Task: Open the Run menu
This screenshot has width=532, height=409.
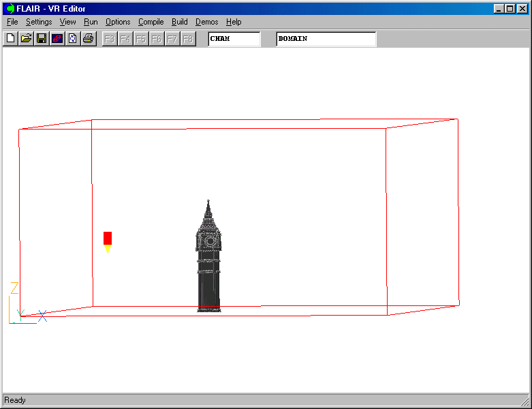Action: 91,22
